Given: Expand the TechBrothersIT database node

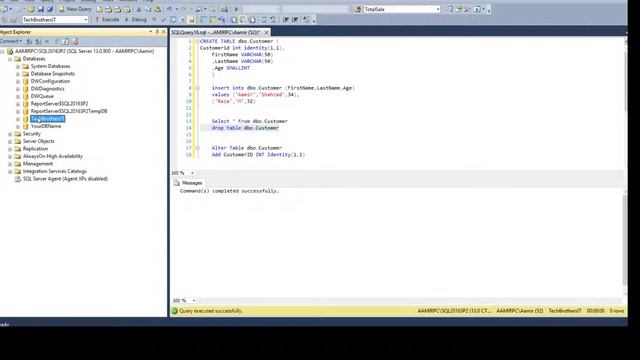Looking at the screenshot, I should click(18, 119).
